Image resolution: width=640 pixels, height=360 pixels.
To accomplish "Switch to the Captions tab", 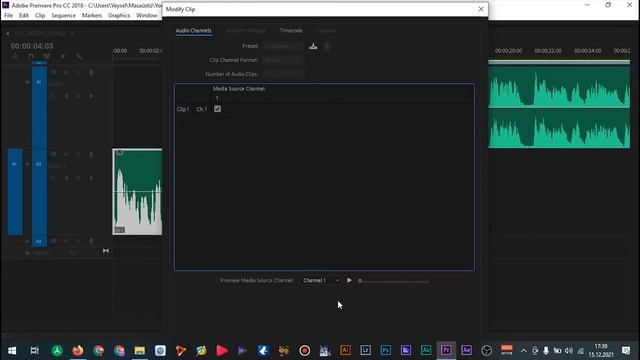I will pyautogui.click(x=326, y=31).
